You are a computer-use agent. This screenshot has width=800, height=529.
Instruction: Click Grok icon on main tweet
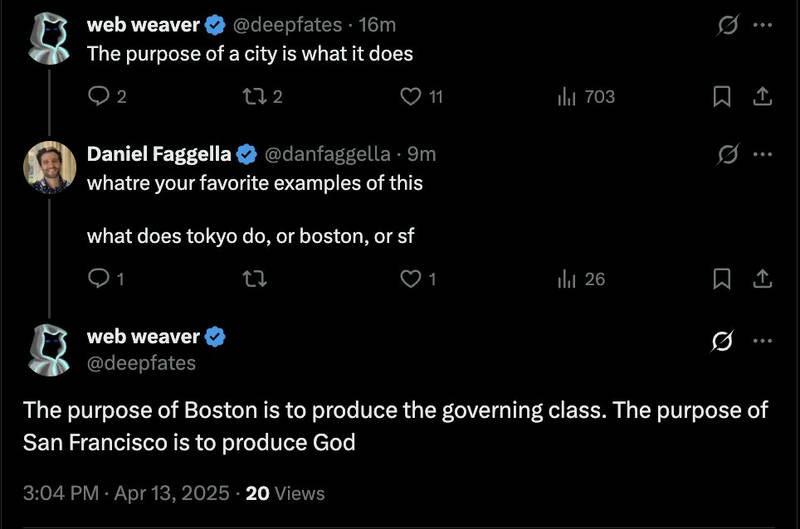722,341
